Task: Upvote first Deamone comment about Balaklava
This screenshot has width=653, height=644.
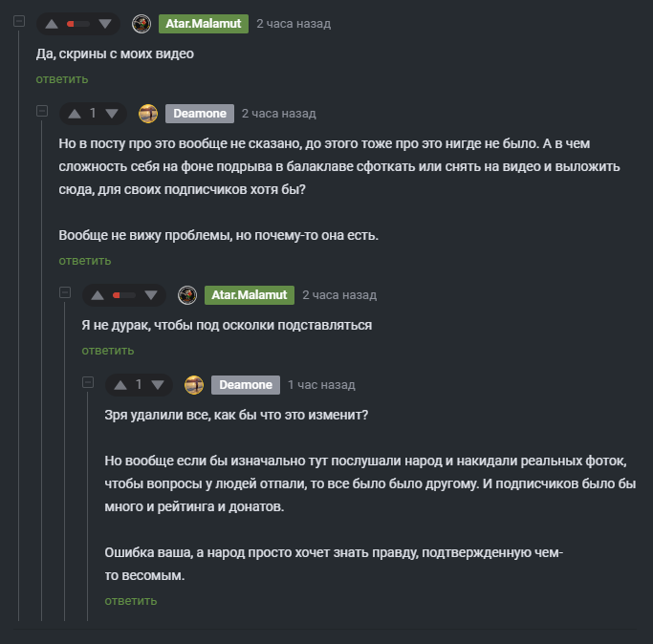Action: click(73, 114)
